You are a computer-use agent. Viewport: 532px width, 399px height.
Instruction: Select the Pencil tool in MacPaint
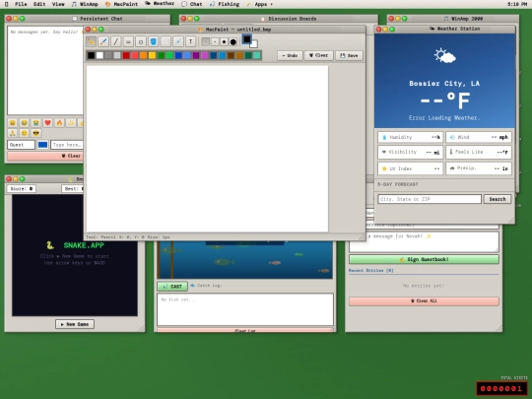(91, 41)
